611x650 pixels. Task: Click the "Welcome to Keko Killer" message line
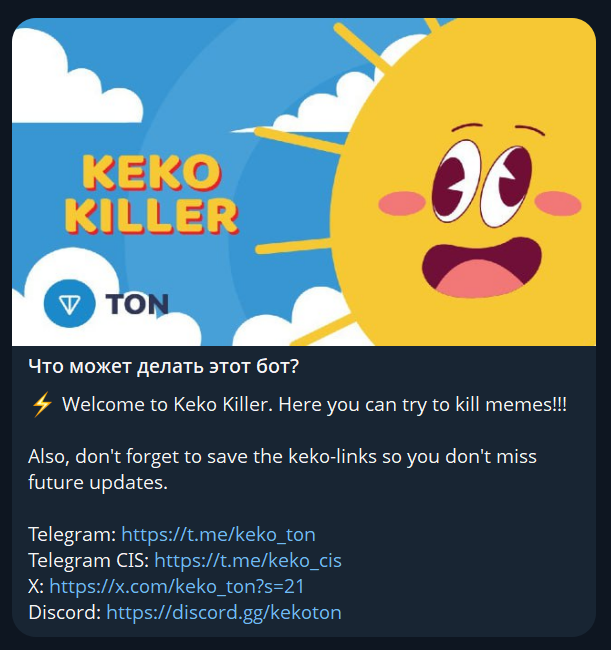pyautogui.click(x=314, y=404)
